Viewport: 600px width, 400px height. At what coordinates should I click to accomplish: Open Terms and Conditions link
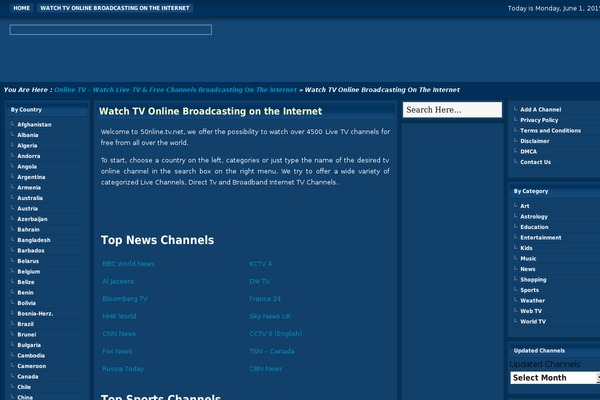pos(550,131)
